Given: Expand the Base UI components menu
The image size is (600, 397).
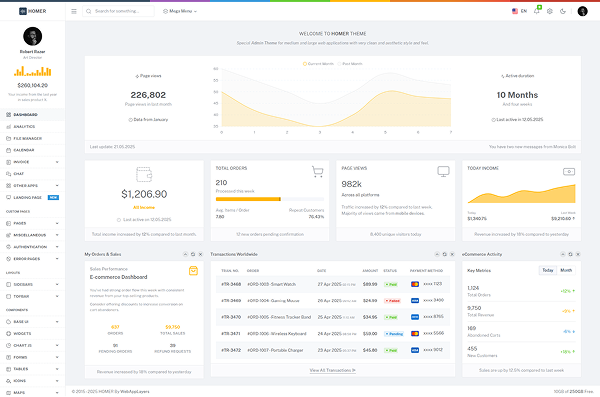Looking at the screenshot, I should pyautogui.click(x=33, y=322).
